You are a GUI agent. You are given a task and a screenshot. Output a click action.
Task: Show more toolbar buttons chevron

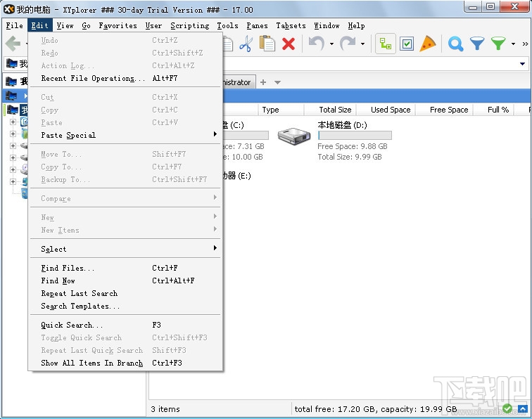[525, 44]
